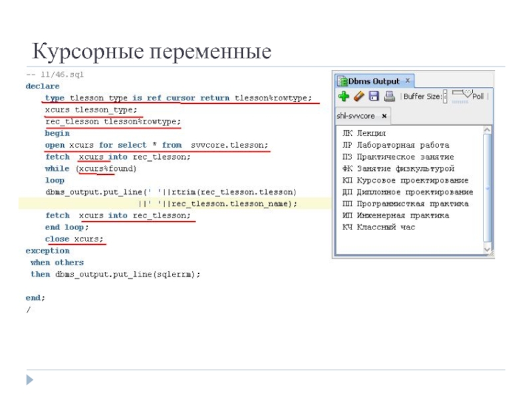Image resolution: width=532 pixels, height=399 pixels.
Task: Click the 'then dbms_output.put_line(sqlerrm);' line
Action: pyautogui.click(x=115, y=275)
